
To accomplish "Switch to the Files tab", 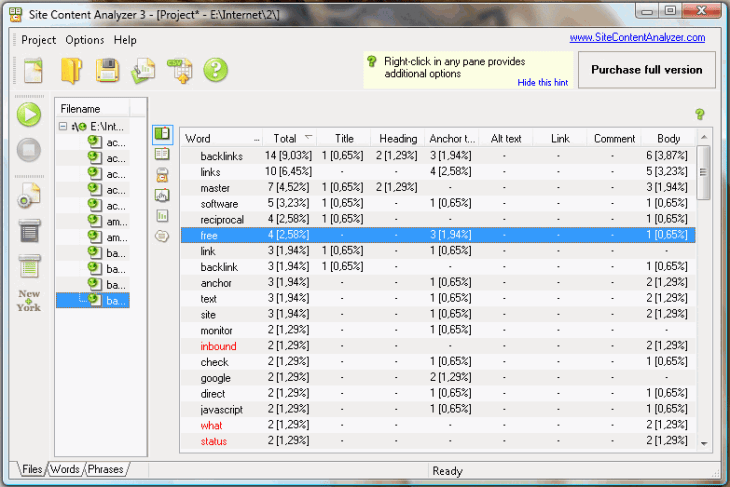I will pyautogui.click(x=32, y=469).
